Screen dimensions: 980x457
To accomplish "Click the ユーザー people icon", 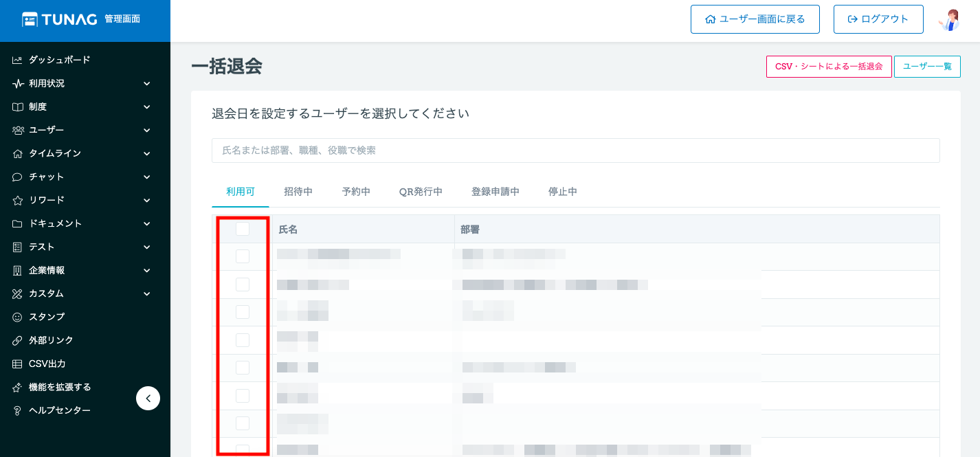I will (x=18, y=130).
